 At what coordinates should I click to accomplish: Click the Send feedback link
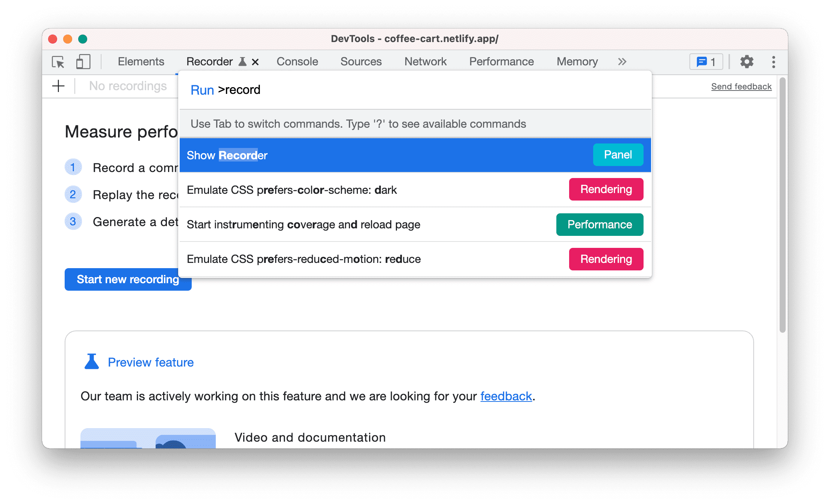click(x=742, y=86)
